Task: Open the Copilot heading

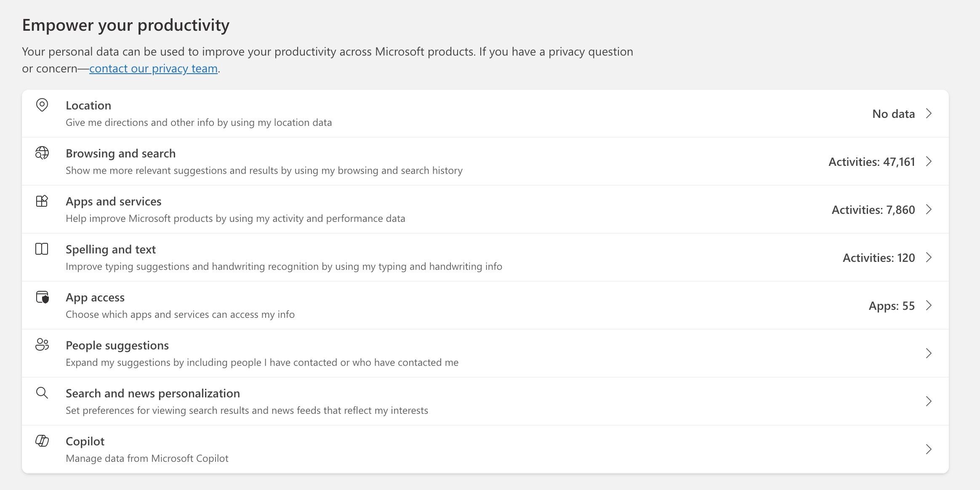Action: [x=85, y=441]
